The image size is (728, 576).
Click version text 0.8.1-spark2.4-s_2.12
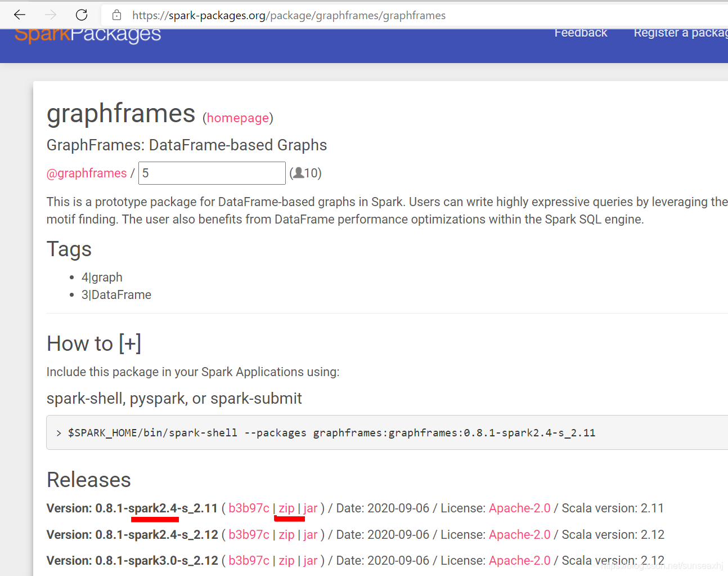coord(156,534)
